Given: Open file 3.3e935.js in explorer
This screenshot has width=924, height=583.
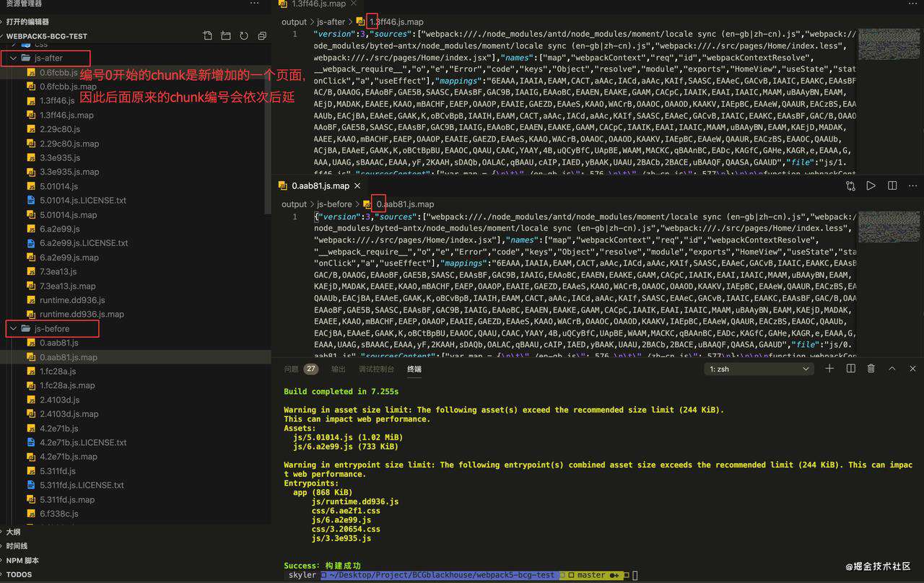Looking at the screenshot, I should 59,157.
